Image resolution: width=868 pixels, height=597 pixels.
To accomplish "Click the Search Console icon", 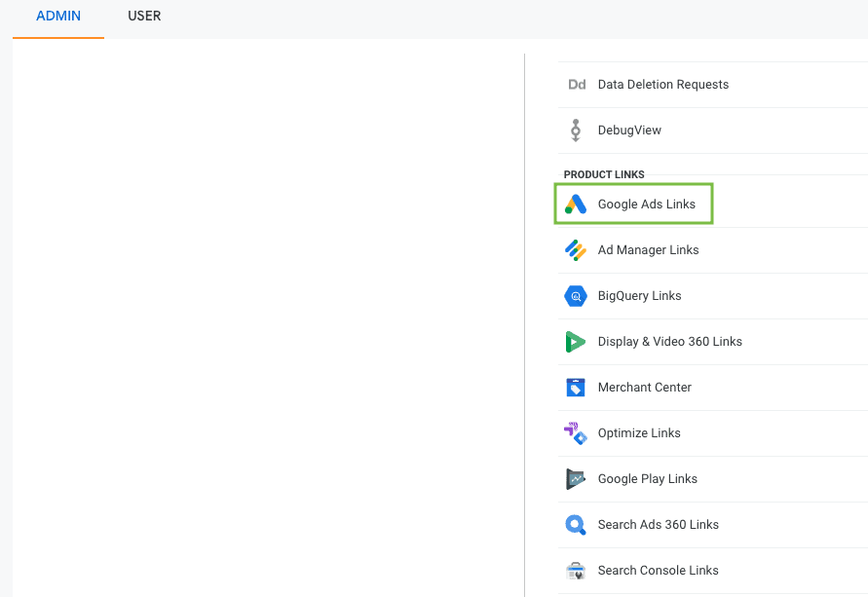I will point(576,571).
